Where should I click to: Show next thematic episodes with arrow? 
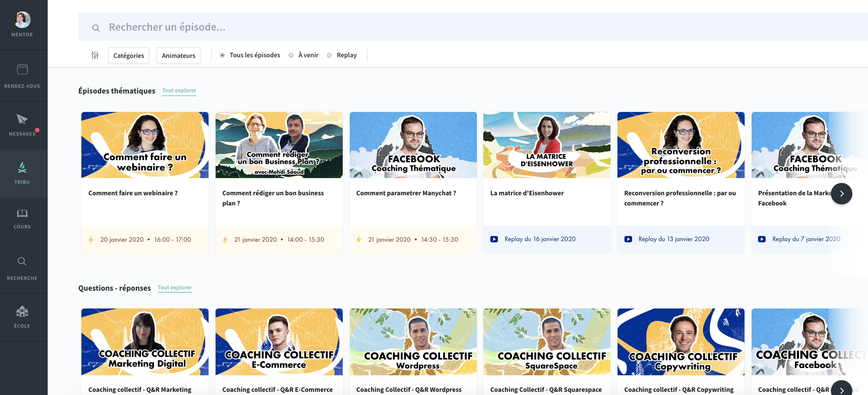tap(841, 193)
